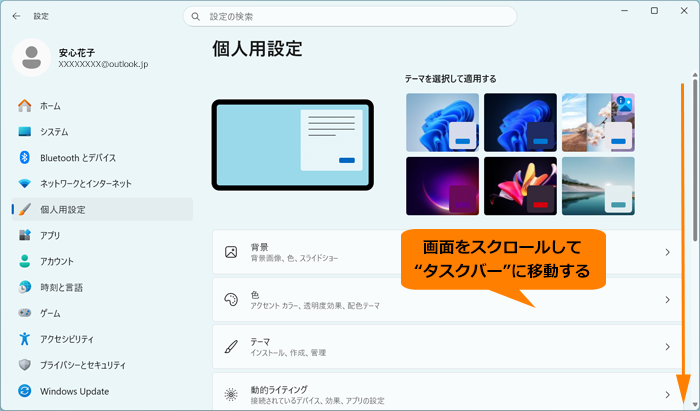Image resolution: width=700 pixels, height=411 pixels.
Task: Click the theme pen icon
Action: tap(231, 347)
